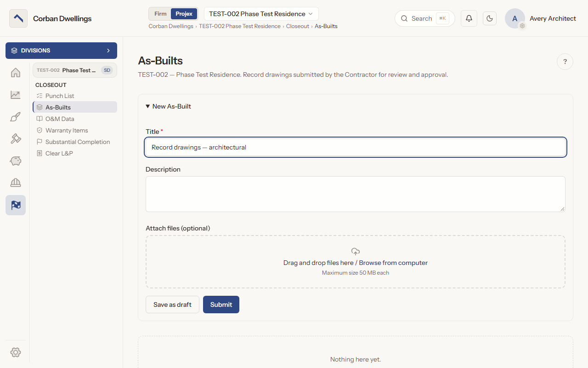Follow the TEST-002 Phase Test Residence breadcrumb link
Screen dimensions: 588x368
tap(240, 26)
